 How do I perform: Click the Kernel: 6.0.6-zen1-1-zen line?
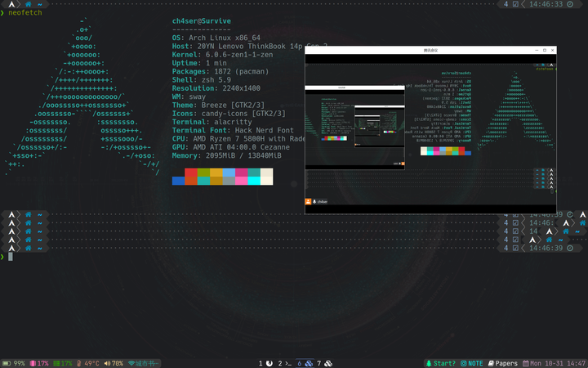(222, 55)
